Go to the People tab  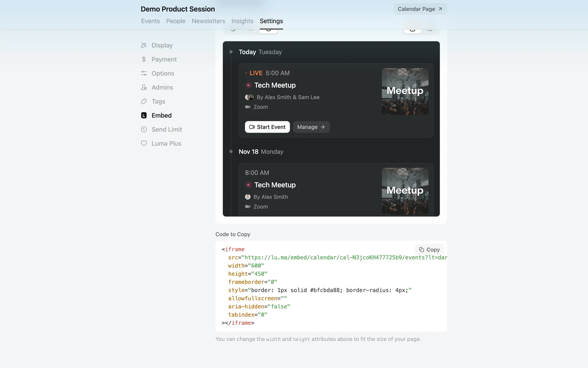[x=176, y=21]
